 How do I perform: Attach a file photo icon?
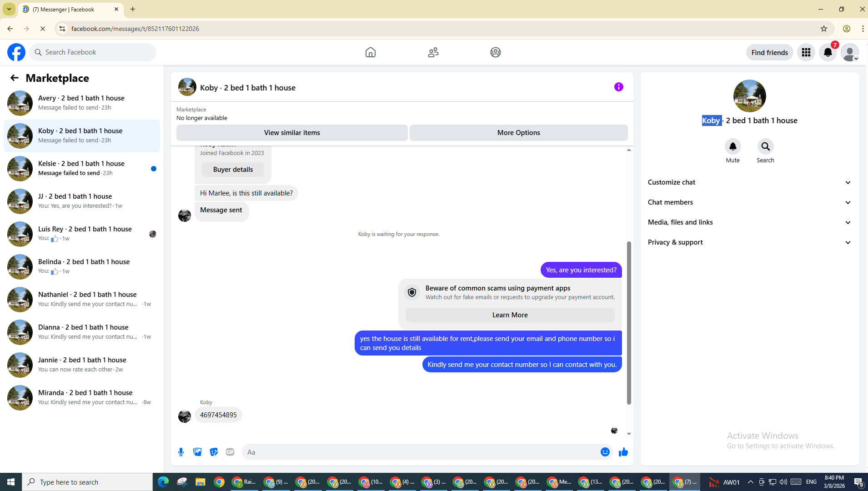click(x=197, y=452)
